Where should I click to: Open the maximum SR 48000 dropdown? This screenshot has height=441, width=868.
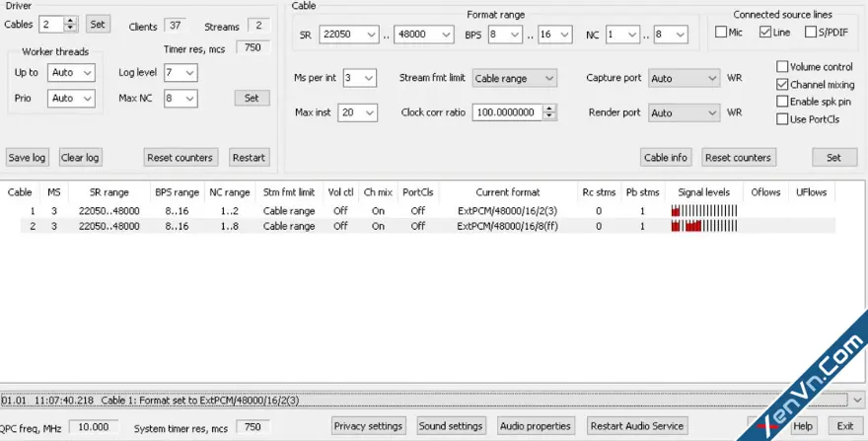[424, 35]
